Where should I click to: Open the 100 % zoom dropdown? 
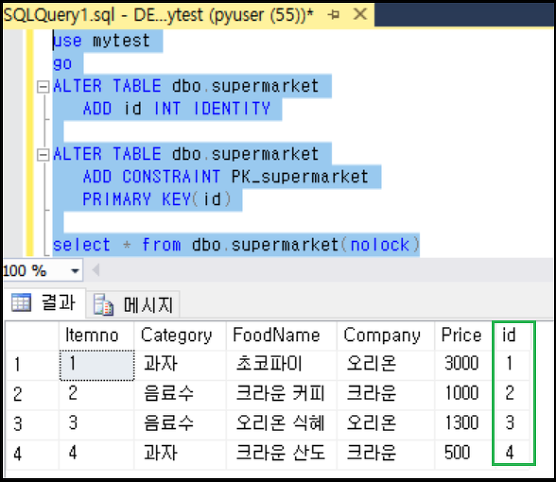click(74, 271)
